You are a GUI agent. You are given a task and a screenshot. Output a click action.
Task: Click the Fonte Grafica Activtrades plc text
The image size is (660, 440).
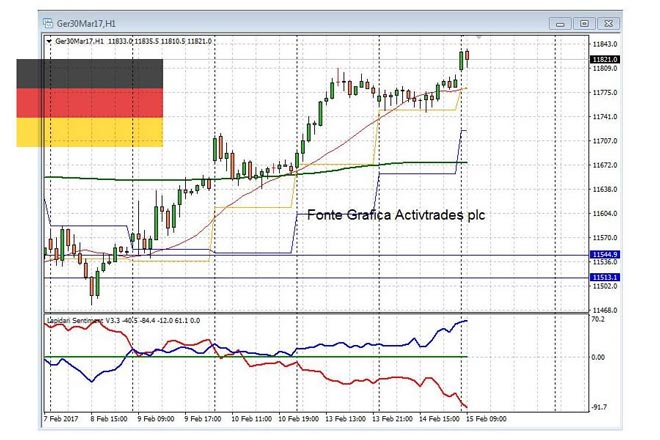394,214
